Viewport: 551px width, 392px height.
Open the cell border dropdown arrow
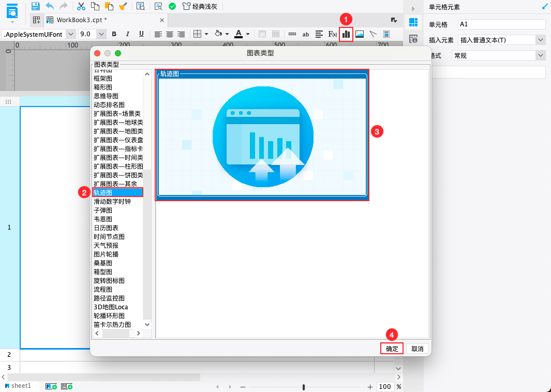tap(206, 34)
